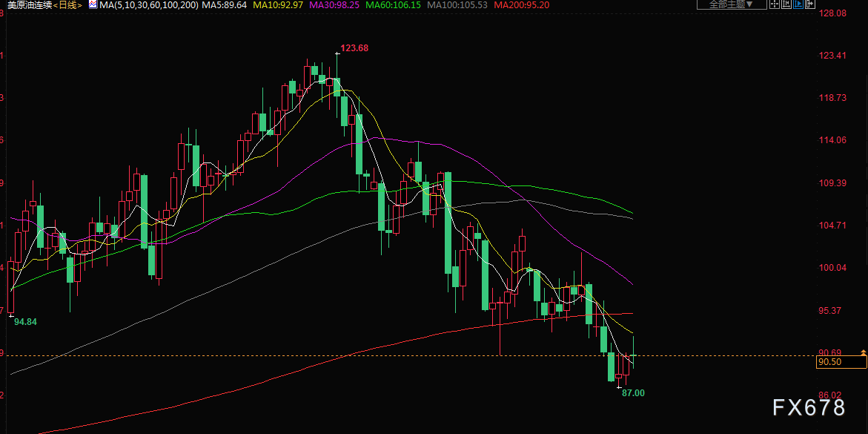Click the 94.84 price marker
Viewport: 868px width, 434px height.
click(25, 322)
